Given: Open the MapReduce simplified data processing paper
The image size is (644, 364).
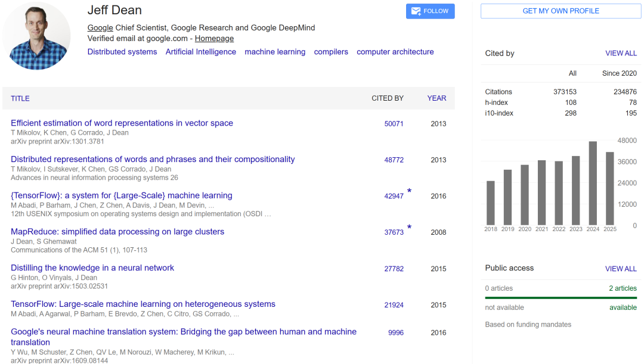Looking at the screenshot, I should (117, 232).
